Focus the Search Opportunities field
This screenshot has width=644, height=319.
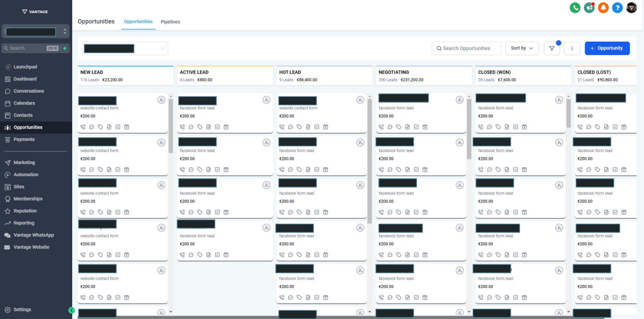click(466, 48)
